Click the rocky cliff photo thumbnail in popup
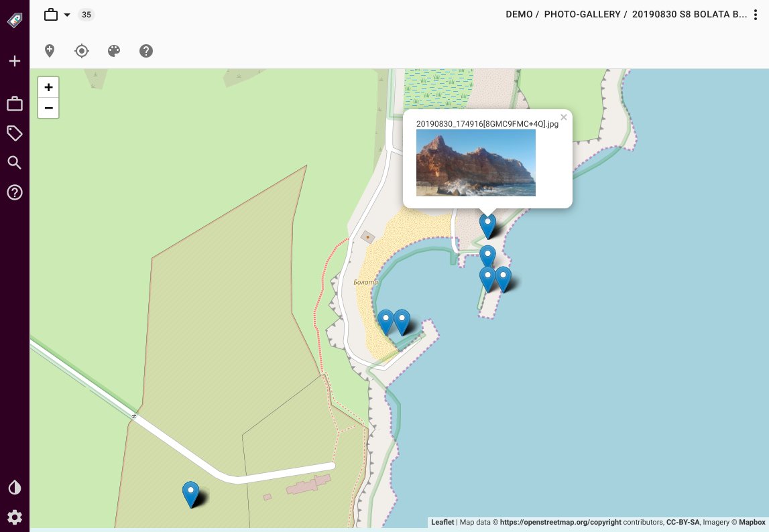The image size is (769, 532). tap(475, 163)
